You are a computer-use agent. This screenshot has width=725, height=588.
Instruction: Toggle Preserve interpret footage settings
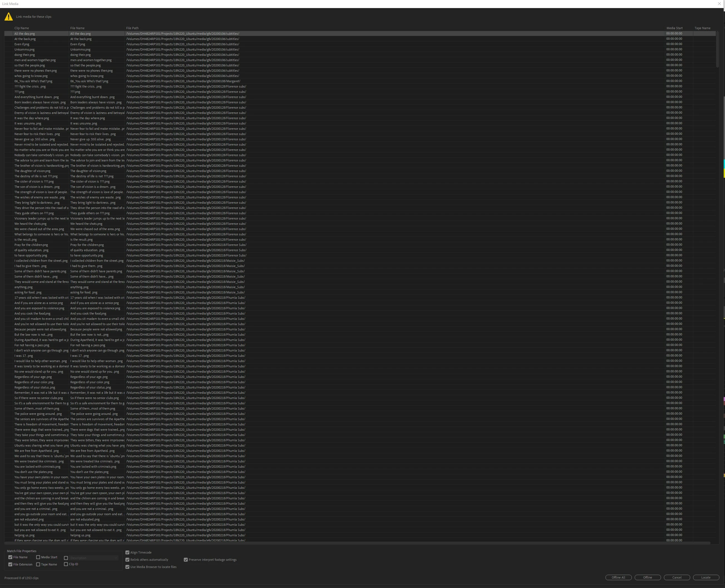coord(186,560)
